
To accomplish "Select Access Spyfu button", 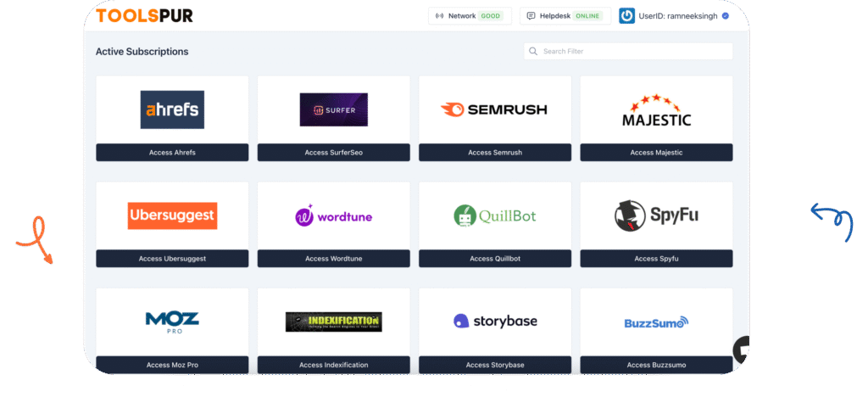I will tap(657, 259).
